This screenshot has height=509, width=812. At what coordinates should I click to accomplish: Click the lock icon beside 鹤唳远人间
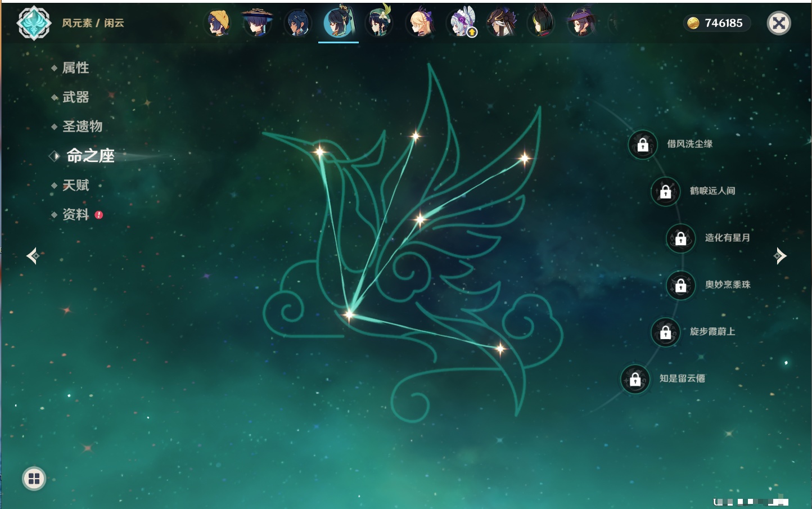[666, 191]
